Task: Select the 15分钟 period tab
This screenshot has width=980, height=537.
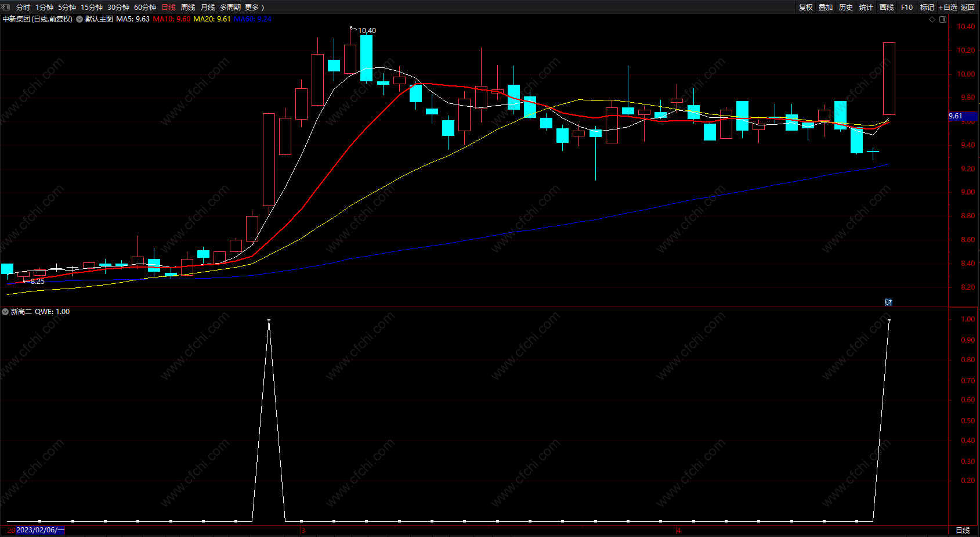Action: pyautogui.click(x=92, y=8)
